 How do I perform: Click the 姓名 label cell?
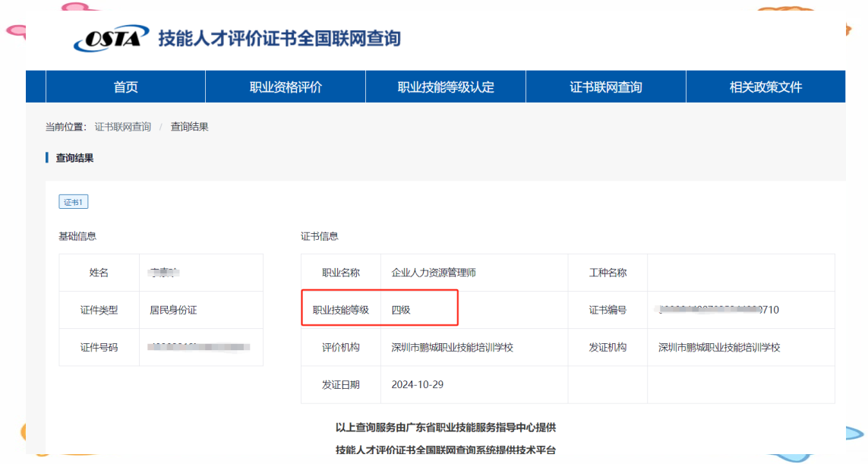click(99, 273)
